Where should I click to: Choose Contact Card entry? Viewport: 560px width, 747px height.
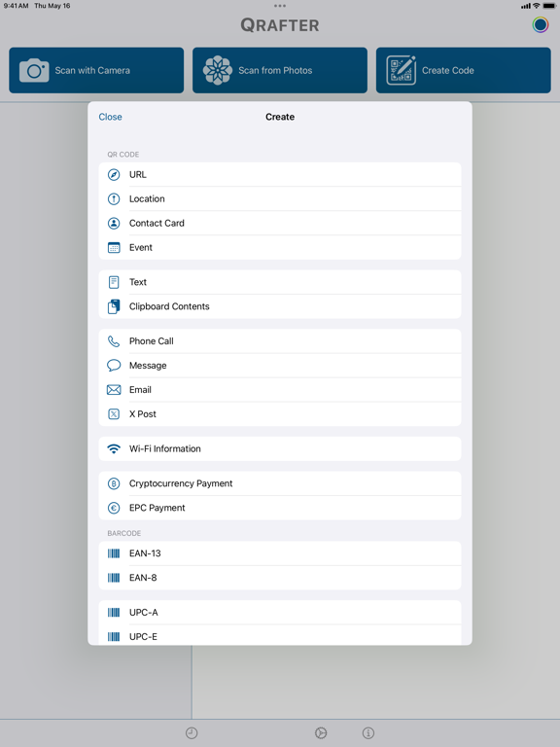click(280, 224)
